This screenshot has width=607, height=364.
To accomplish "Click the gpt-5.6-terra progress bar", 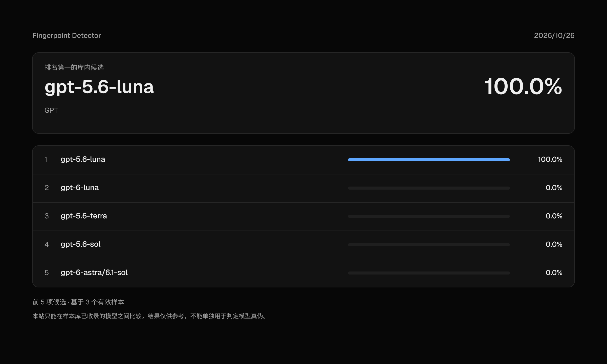I will (x=429, y=216).
